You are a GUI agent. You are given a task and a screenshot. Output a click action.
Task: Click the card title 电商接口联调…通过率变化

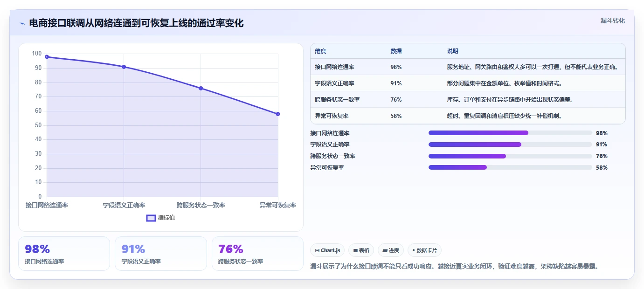click(136, 23)
